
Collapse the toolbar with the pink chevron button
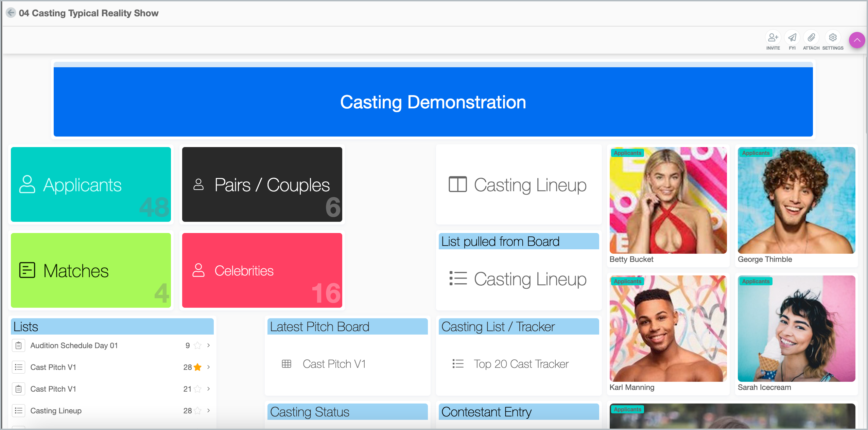coord(857,40)
